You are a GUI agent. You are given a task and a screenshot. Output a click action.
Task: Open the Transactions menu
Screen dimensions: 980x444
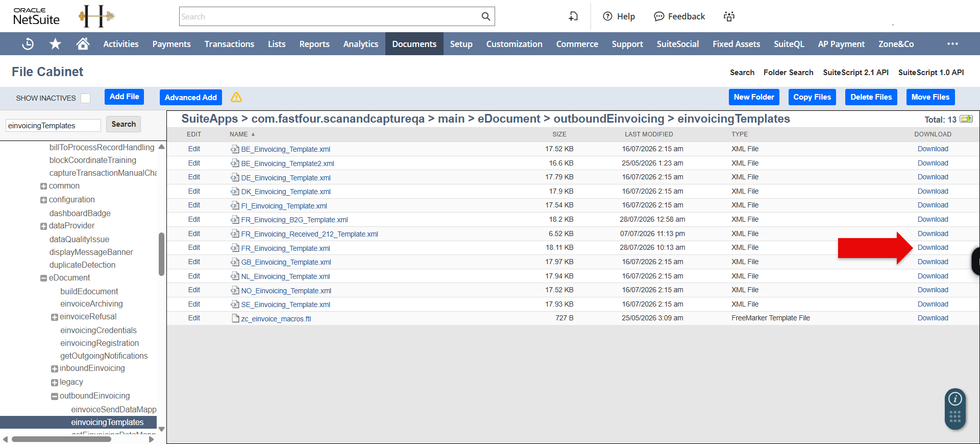(x=229, y=44)
